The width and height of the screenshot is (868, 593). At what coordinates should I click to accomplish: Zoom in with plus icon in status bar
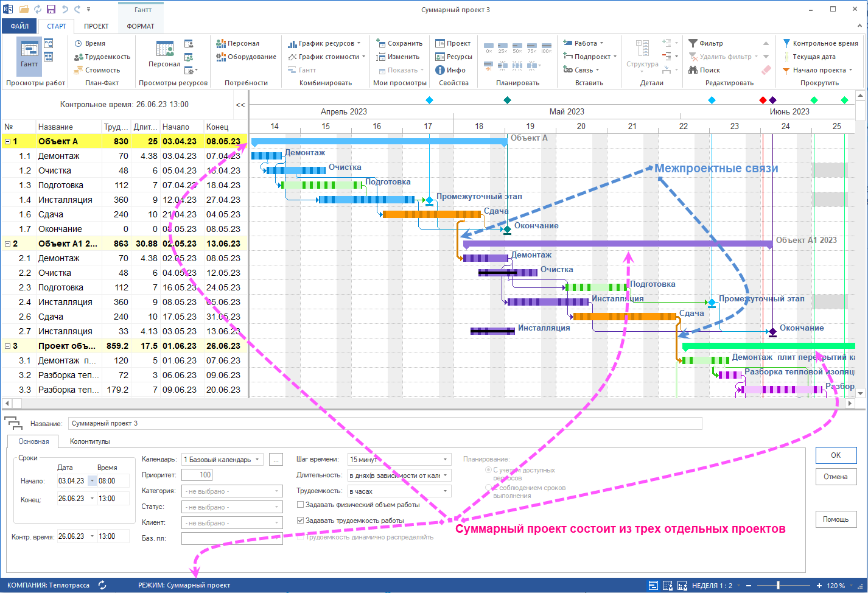click(819, 586)
